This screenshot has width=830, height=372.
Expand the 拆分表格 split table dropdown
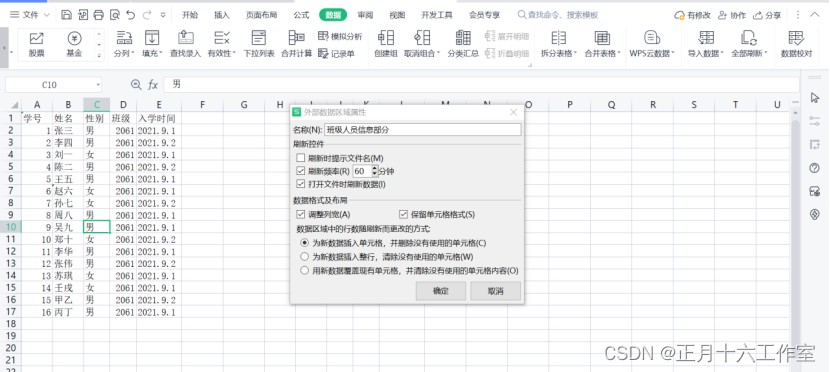coord(576,53)
